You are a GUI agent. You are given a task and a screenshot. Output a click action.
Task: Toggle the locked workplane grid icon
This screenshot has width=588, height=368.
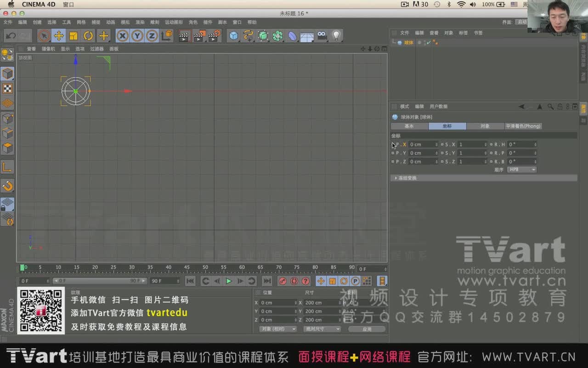[x=7, y=205]
